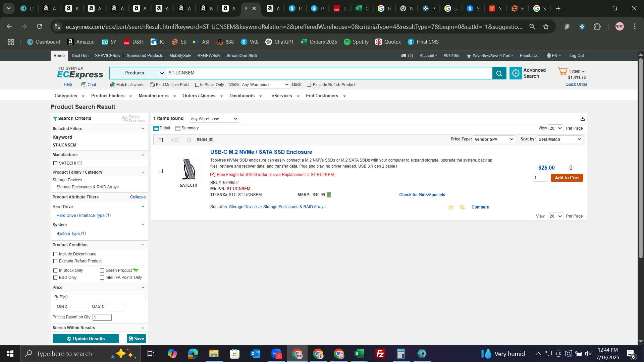Open Dashboards menu
This screenshot has height=362, width=644.
(x=246, y=96)
